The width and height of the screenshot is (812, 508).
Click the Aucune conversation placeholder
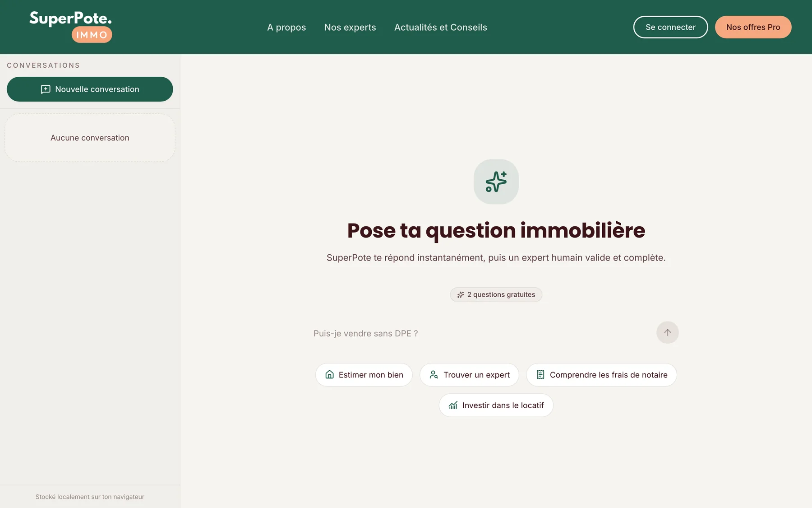(x=90, y=138)
